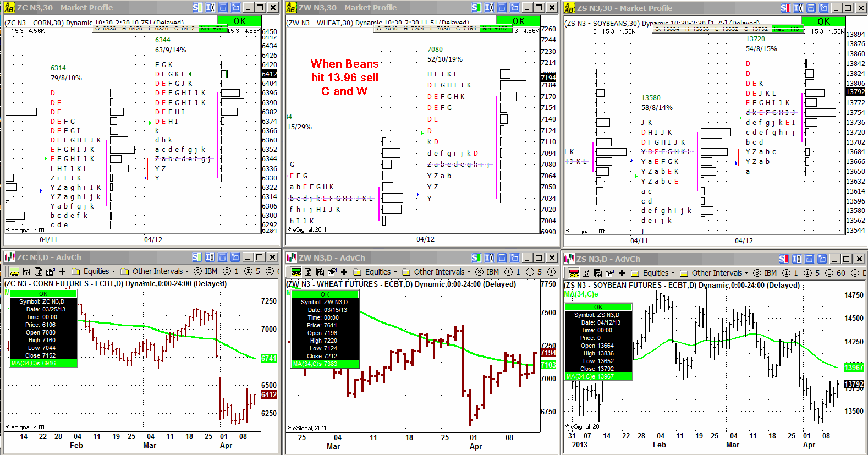Click the OK button on soybean chart data box
The image size is (868, 455).
[x=598, y=307]
